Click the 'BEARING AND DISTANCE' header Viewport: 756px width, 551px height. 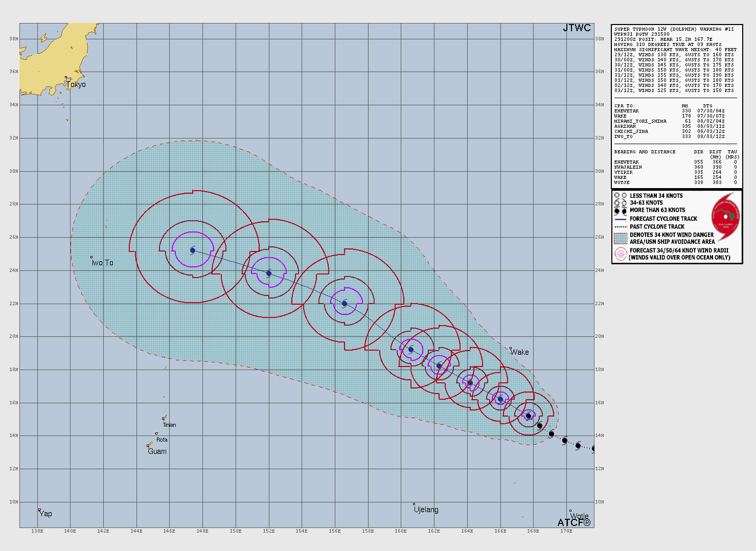(645, 152)
